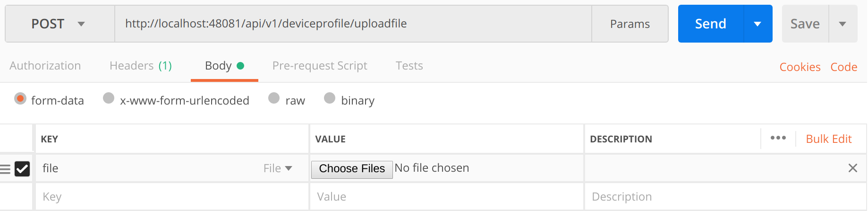Uncheck the file row checkbox

click(x=22, y=169)
